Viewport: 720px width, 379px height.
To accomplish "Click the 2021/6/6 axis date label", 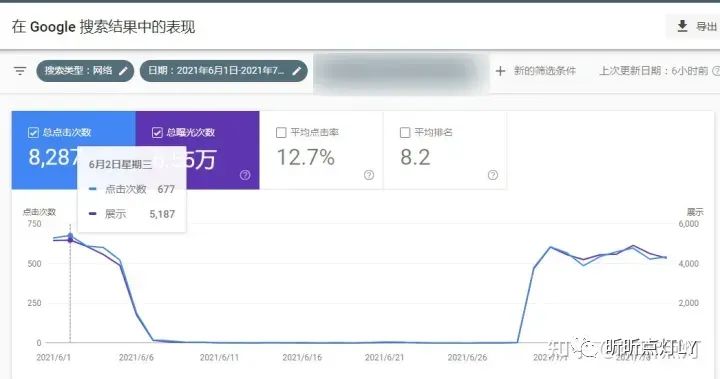I will point(136,357).
